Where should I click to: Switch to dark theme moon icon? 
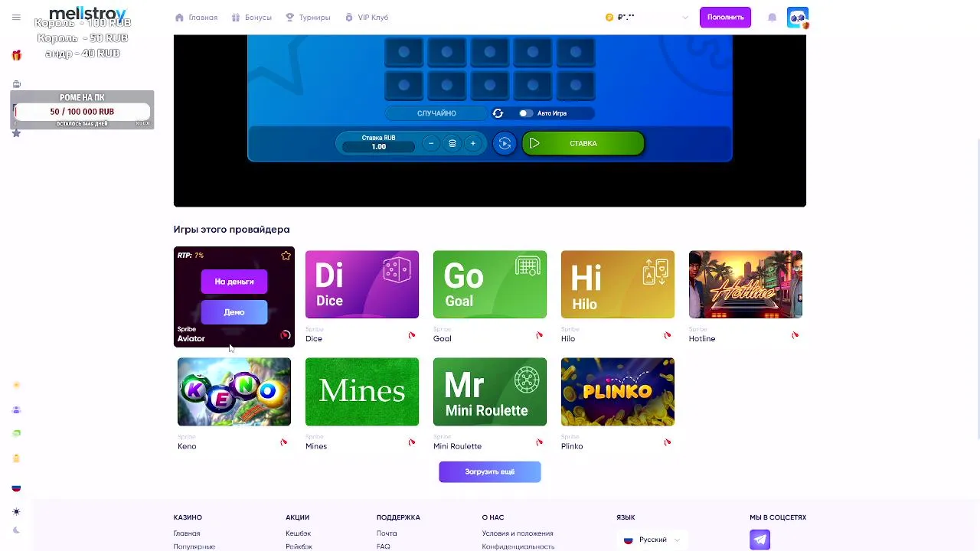[x=16, y=530]
